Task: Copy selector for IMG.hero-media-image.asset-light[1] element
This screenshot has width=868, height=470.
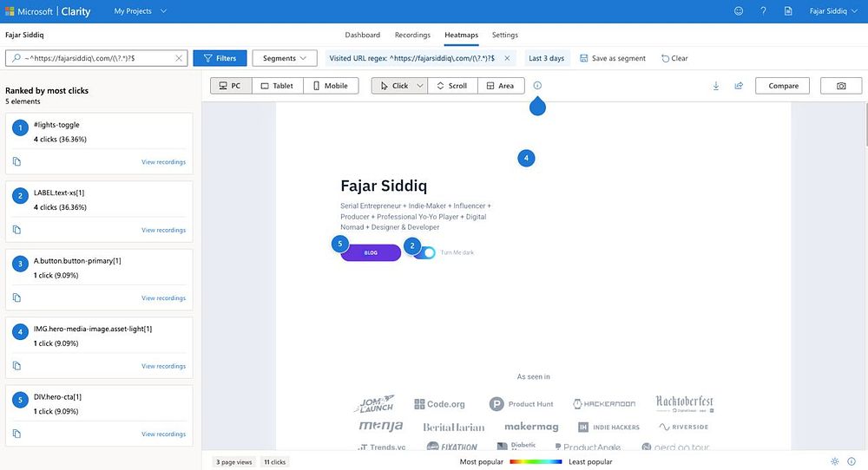Action: point(16,365)
